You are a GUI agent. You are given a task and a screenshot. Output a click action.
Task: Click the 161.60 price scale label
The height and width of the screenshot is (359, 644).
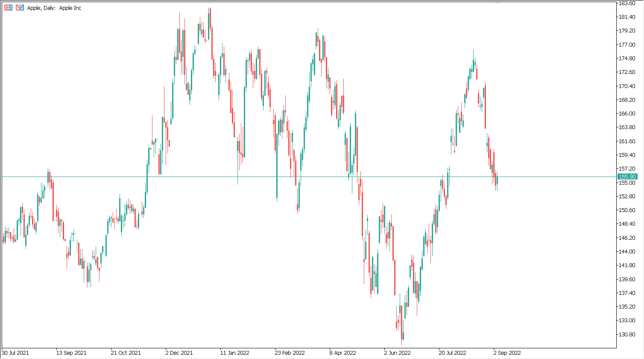627,141
